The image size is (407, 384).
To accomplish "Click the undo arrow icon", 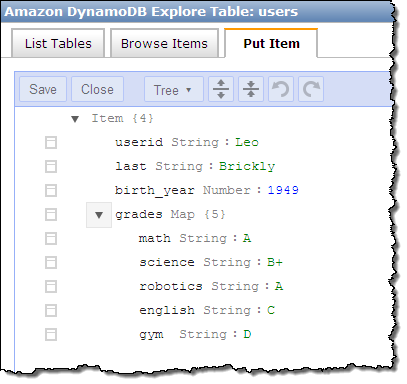I will pyautogui.click(x=281, y=89).
